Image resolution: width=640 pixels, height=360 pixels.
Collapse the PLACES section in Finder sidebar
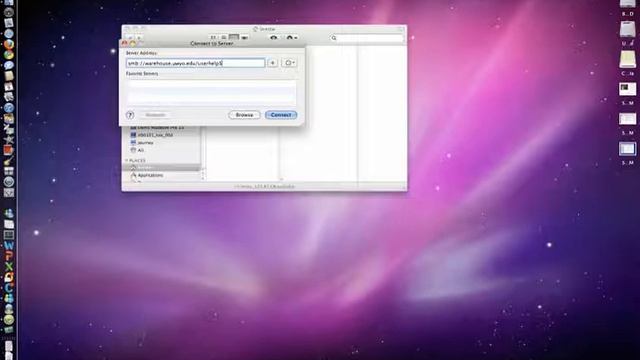(x=127, y=160)
